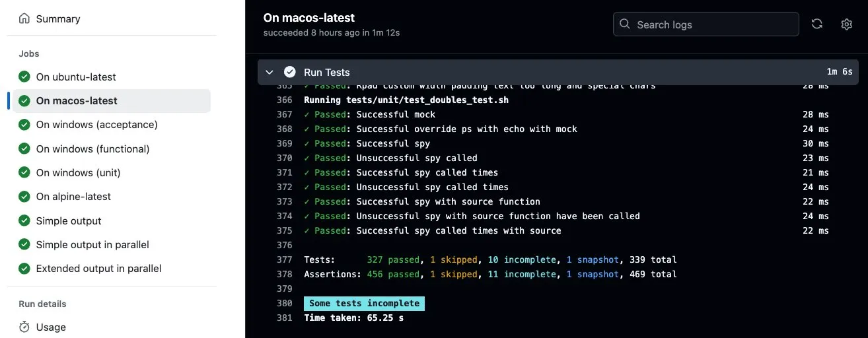Collapse the Run Tests step chevron

point(270,72)
